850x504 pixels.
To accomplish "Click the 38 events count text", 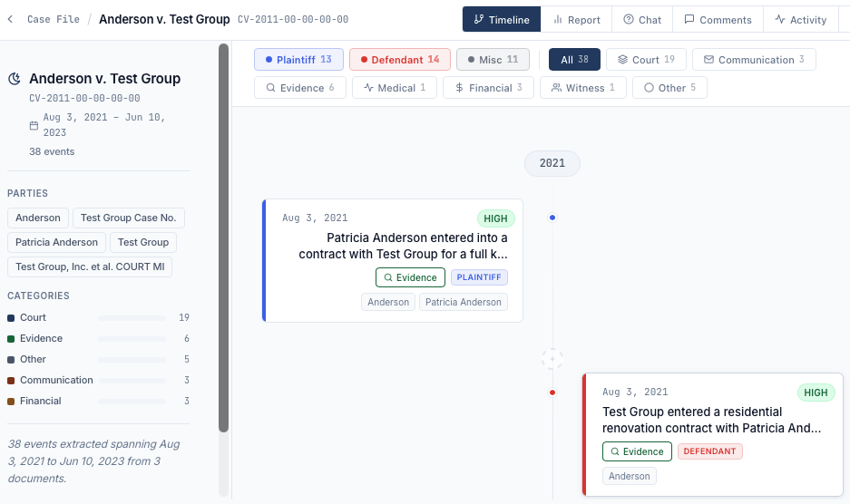I will tap(52, 151).
